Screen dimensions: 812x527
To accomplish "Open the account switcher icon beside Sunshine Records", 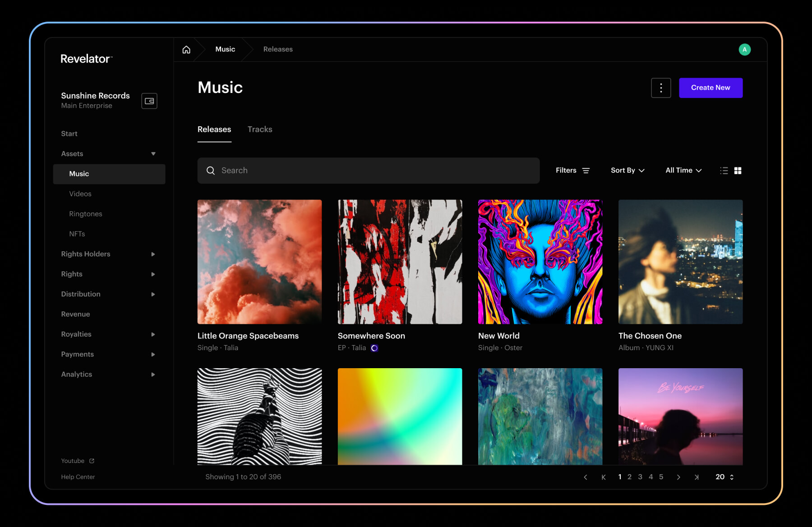I will coord(149,101).
